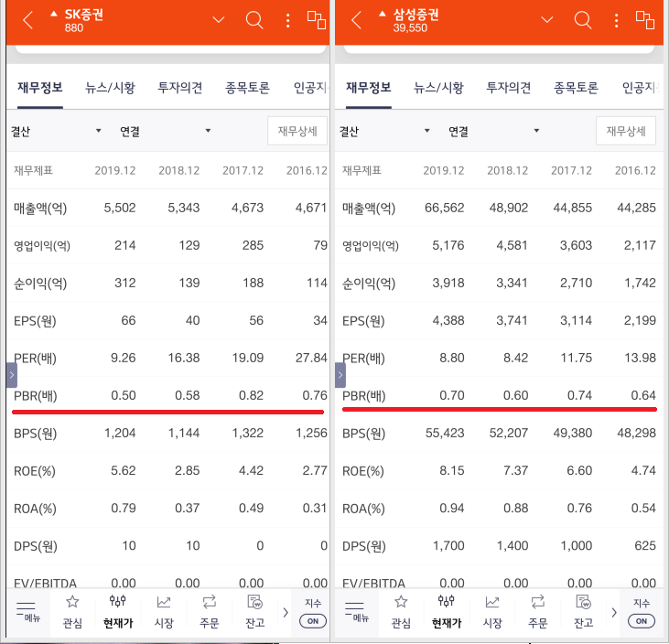The width and height of the screenshot is (669, 644).
Task: Expand the side drawer handle on 삼성증권
Action: coord(340,375)
